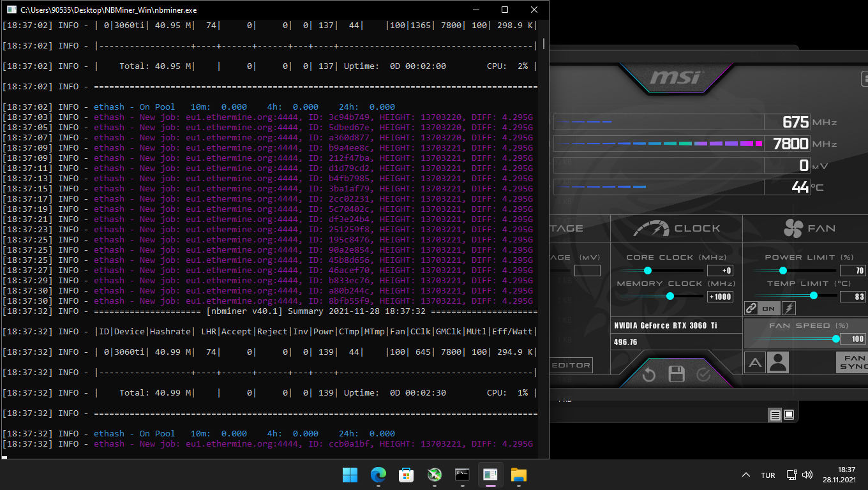Viewport: 868px width, 490px height.
Task: Apply settings with the checkmark icon
Action: coord(703,375)
